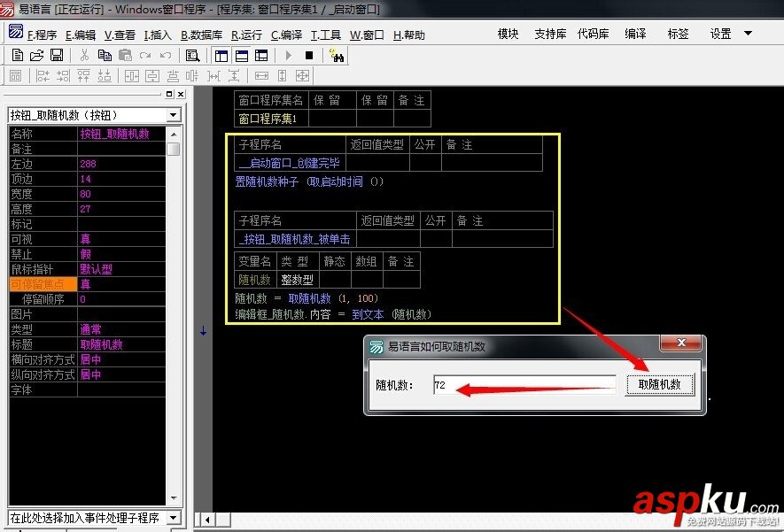This screenshot has width=784, height=532.
Task: Open the H.帮助 menu
Action: (409, 35)
